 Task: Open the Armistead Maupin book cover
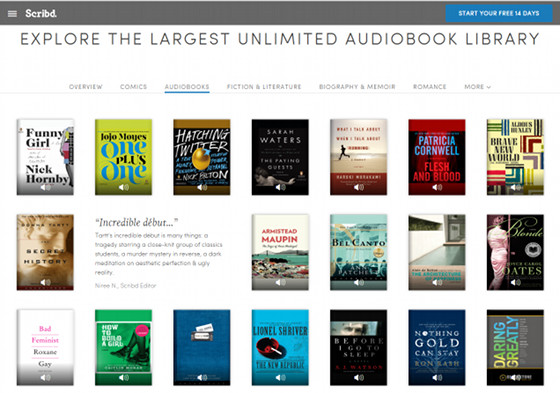pos(280,252)
